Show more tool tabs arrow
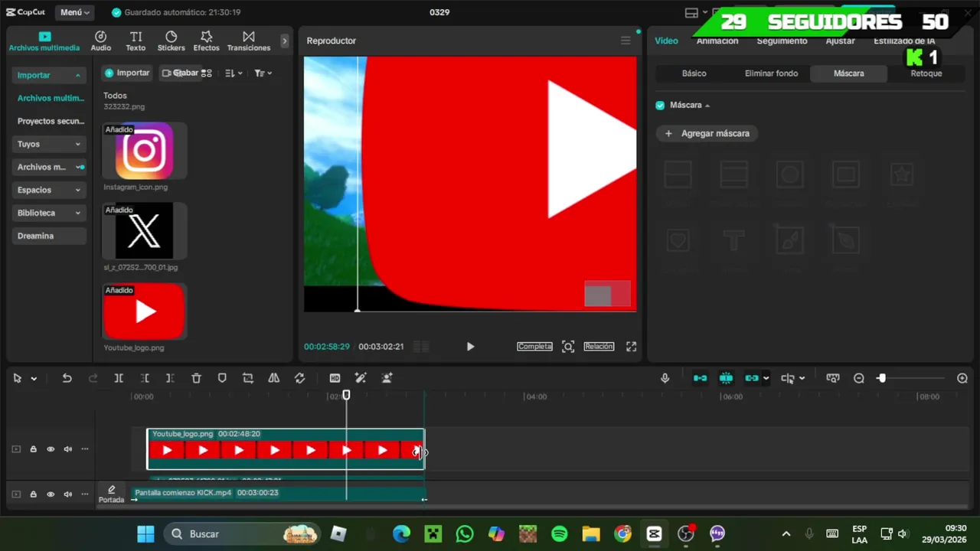Screen dimensions: 980x551 (285, 41)
